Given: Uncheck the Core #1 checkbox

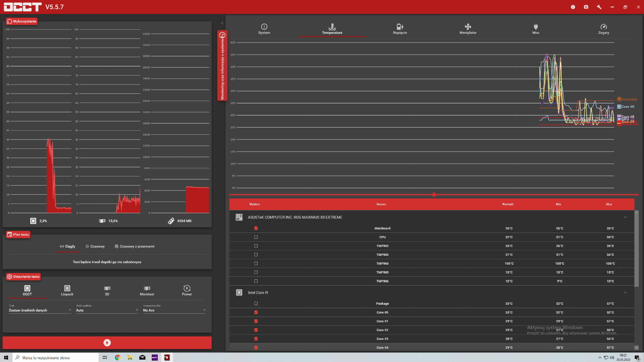Looking at the screenshot, I should pos(256,321).
